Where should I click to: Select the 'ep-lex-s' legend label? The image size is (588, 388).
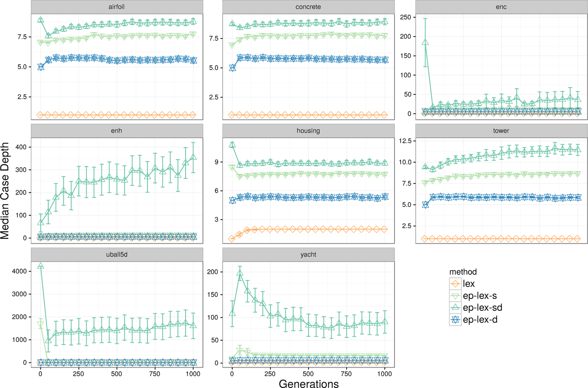coord(480,296)
